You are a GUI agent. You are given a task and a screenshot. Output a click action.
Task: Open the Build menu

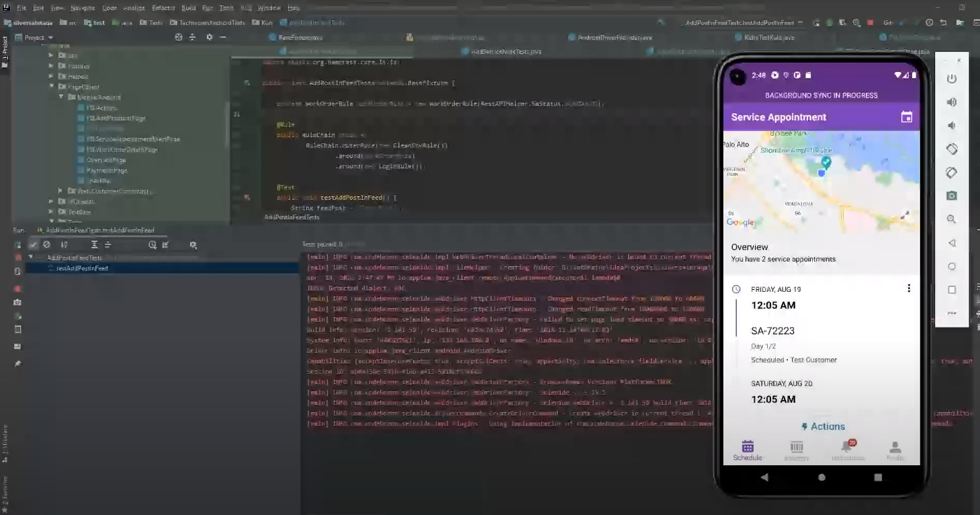click(x=189, y=8)
